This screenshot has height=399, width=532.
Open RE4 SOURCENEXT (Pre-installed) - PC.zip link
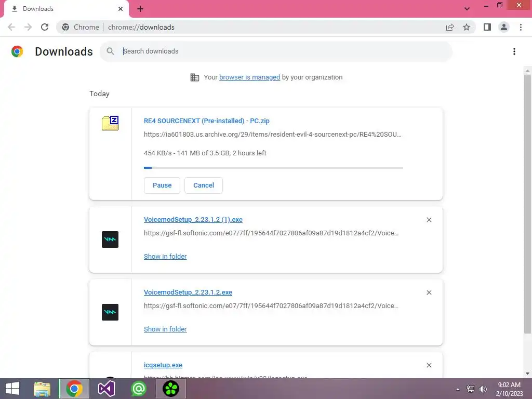[207, 121]
